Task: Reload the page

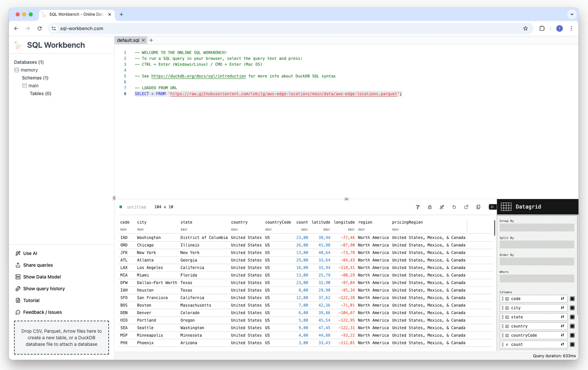Action: click(40, 28)
